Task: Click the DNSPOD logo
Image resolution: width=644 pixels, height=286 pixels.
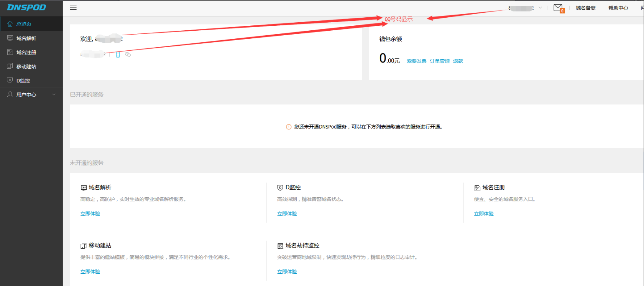Action: click(x=26, y=7)
